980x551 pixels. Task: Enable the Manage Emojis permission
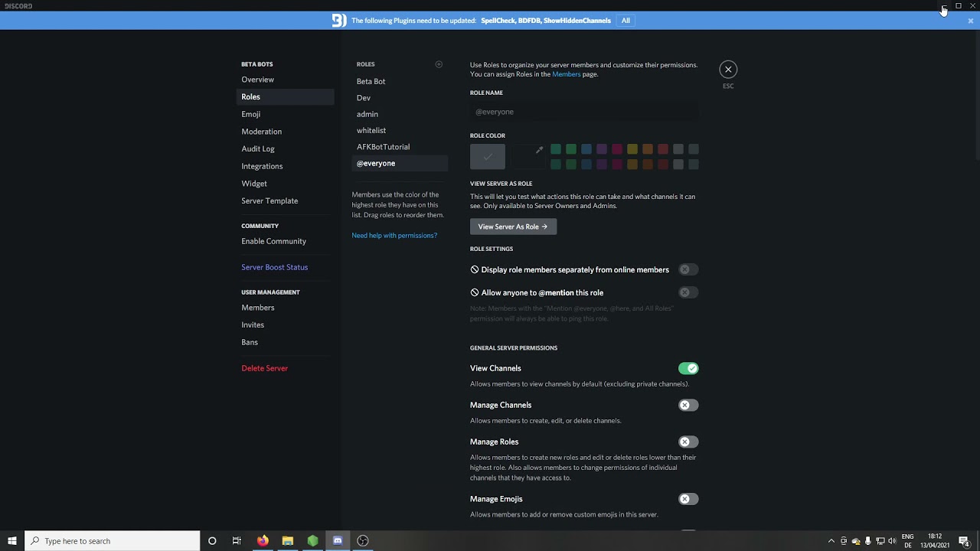tap(688, 499)
